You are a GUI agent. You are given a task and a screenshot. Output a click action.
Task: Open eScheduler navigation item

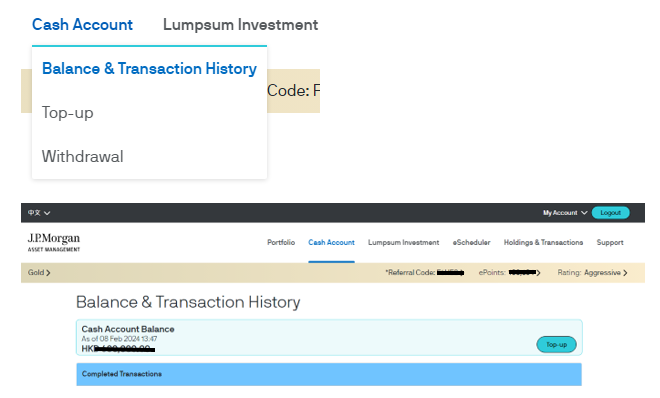(471, 242)
